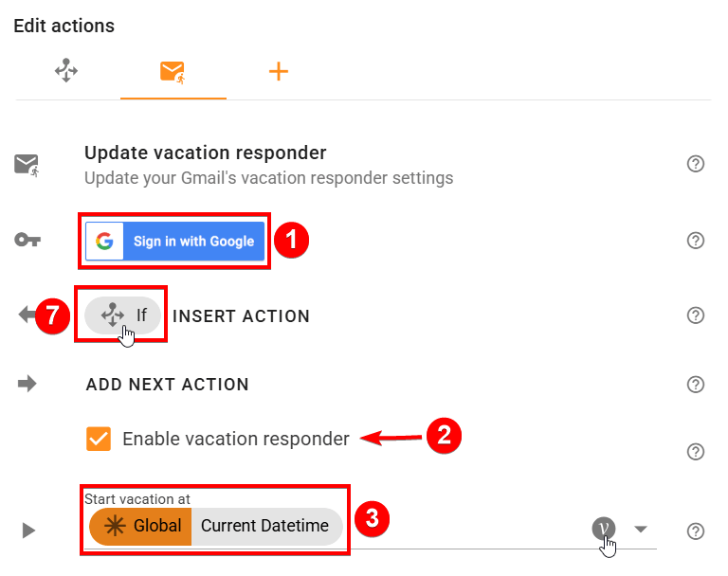
Task: Uncheck the Enable vacation responder checkbox
Action: tap(98, 439)
